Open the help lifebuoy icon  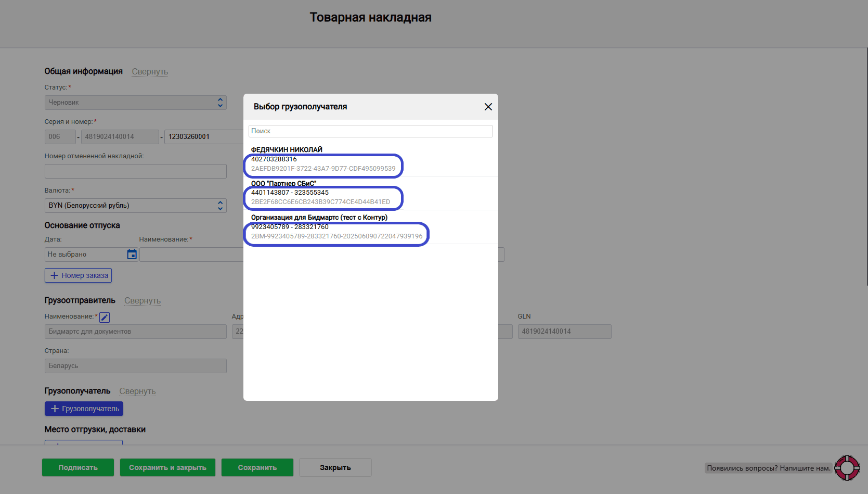tap(848, 467)
